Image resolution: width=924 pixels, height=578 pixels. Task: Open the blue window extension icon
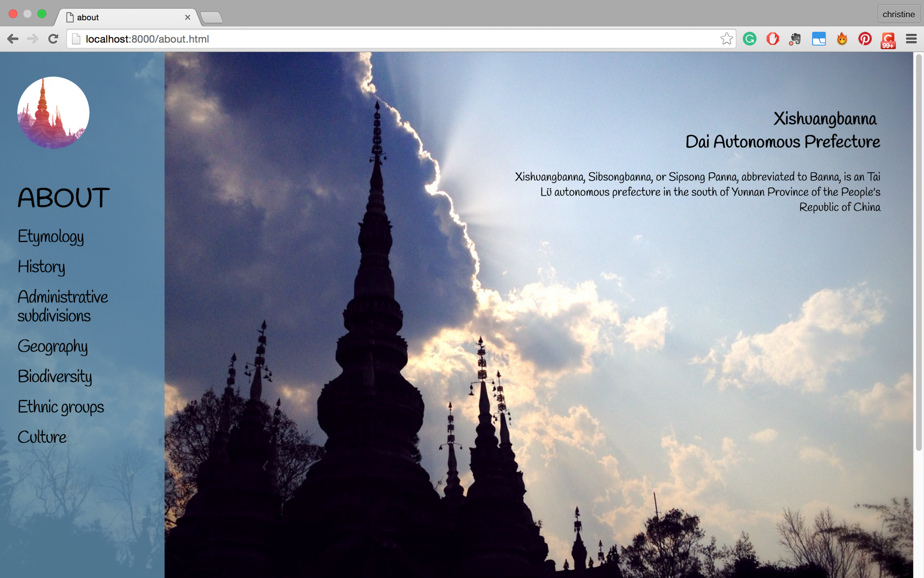pyautogui.click(x=819, y=39)
